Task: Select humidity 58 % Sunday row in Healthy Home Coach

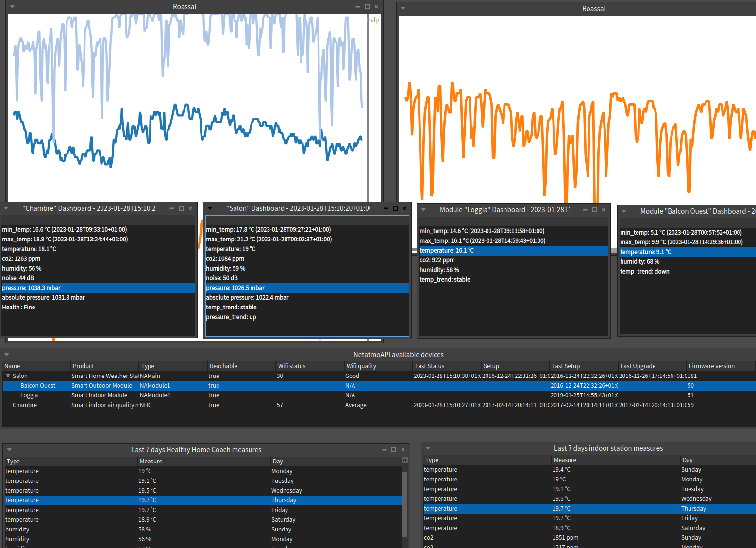Action: coord(203,530)
